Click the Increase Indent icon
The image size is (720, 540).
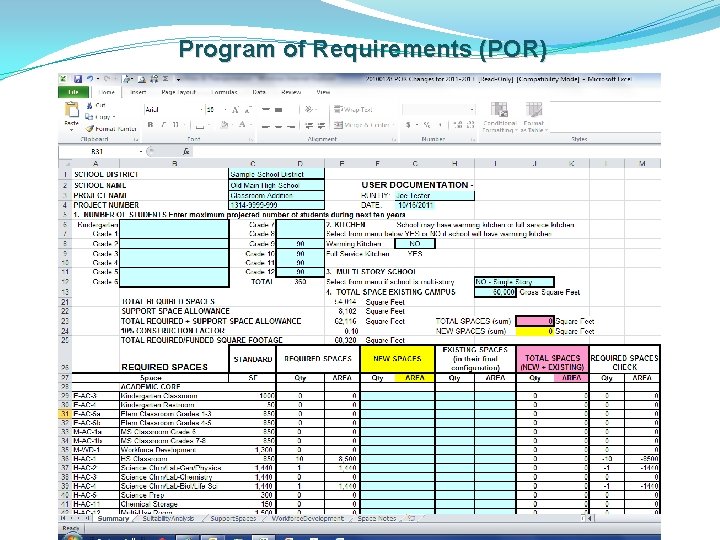(x=321, y=125)
